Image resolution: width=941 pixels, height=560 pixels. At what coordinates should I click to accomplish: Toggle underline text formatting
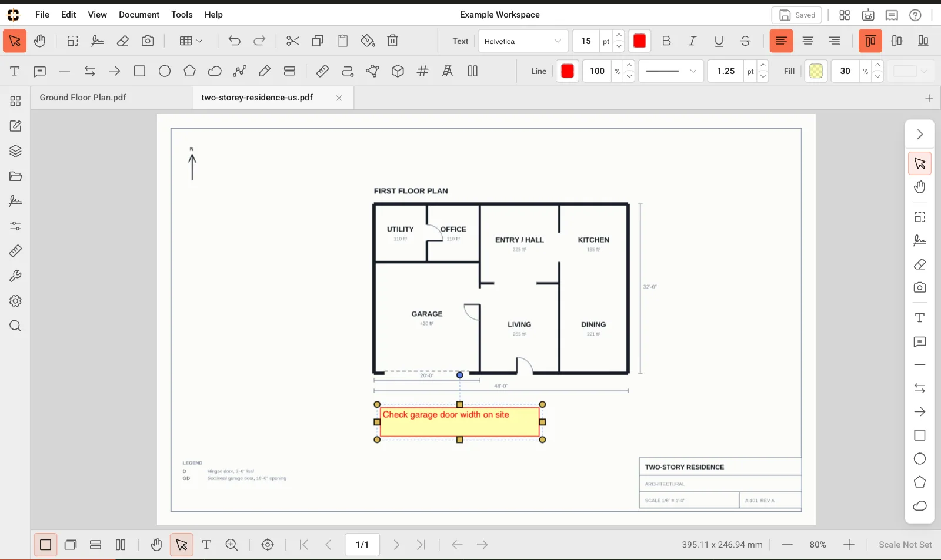(719, 41)
